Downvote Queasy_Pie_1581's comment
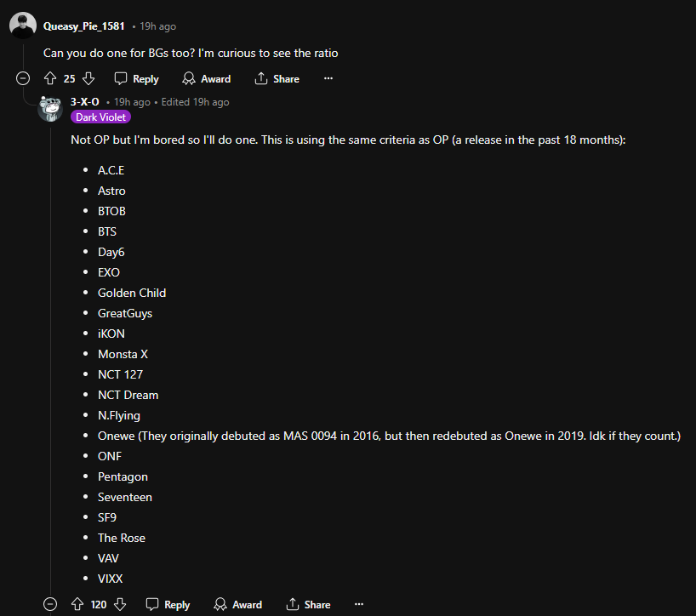696x616 pixels. coord(88,78)
